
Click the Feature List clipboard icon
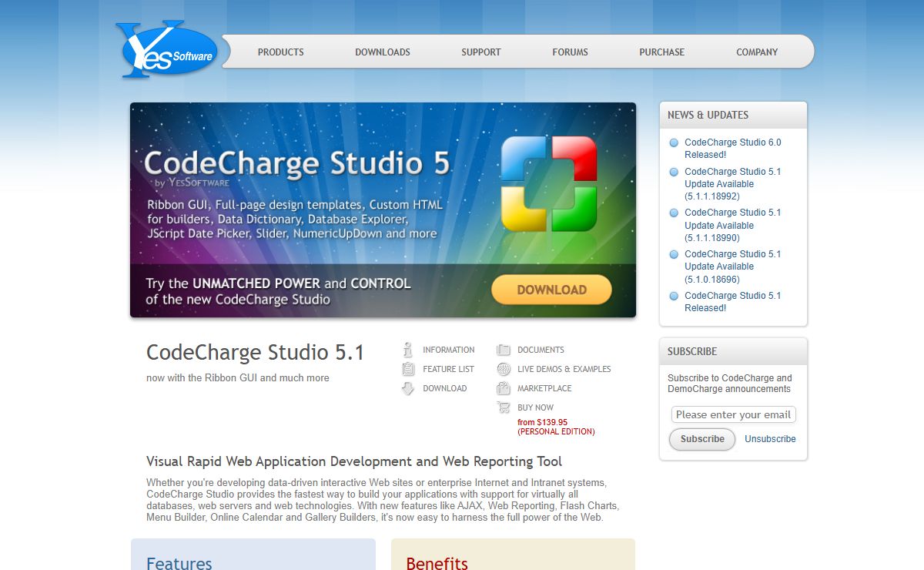(408, 369)
